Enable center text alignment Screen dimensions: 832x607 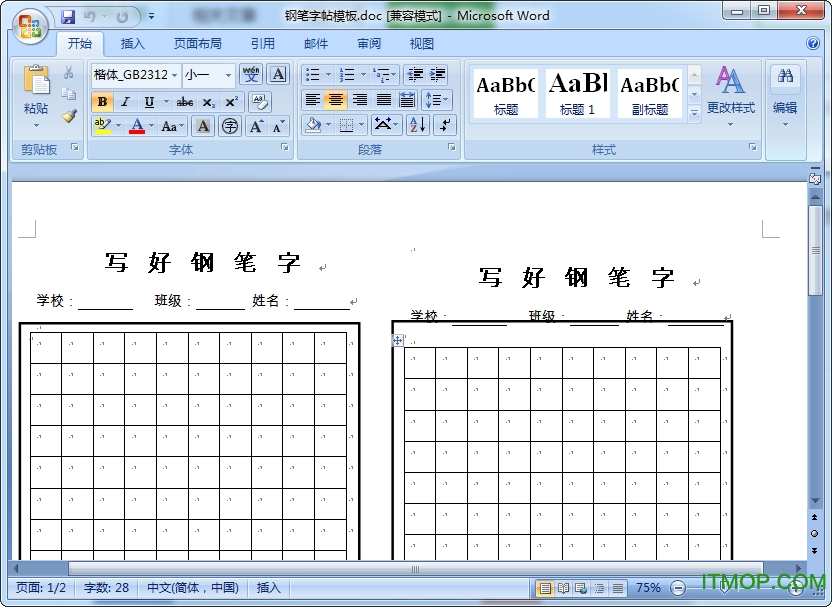(x=335, y=99)
